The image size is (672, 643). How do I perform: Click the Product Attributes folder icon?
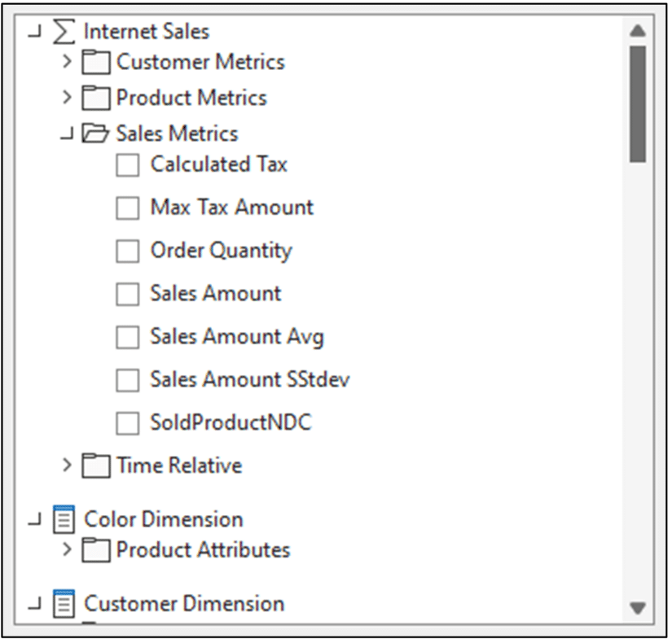[96, 550]
